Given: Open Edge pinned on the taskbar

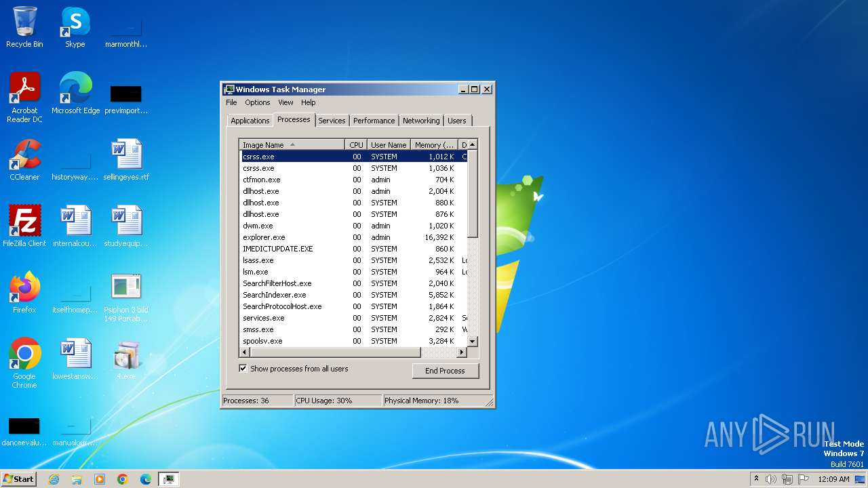Looking at the screenshot, I should (146, 479).
